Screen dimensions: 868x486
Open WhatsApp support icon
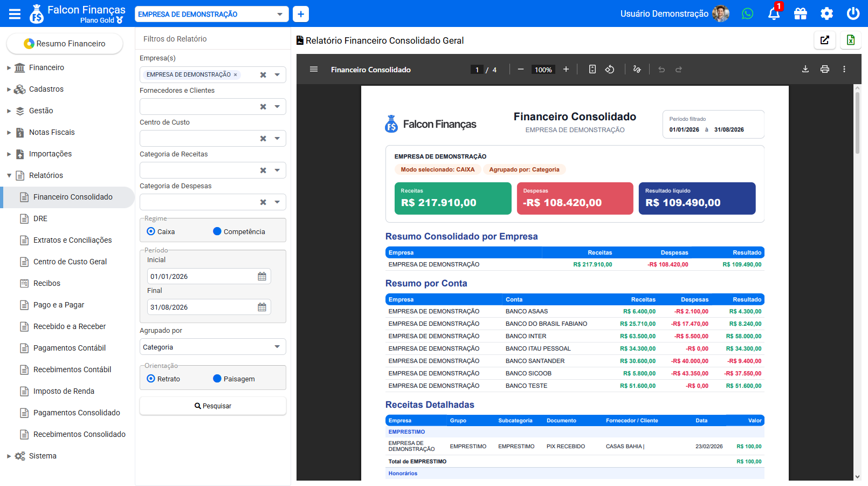point(747,13)
